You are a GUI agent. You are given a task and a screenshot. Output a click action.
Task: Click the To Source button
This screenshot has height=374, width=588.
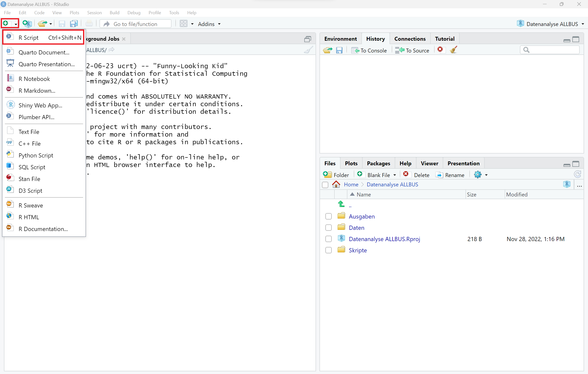click(412, 50)
